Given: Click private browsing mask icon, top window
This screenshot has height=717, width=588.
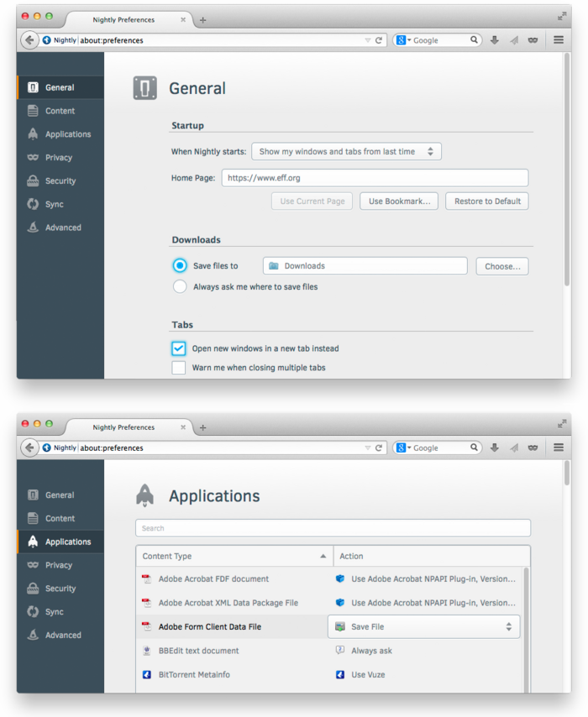Looking at the screenshot, I should 533,40.
